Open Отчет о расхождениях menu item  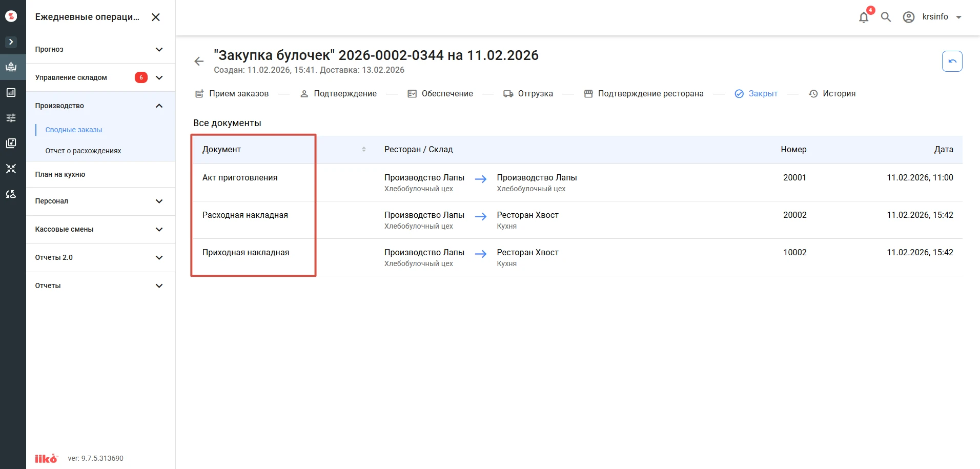[x=83, y=151]
